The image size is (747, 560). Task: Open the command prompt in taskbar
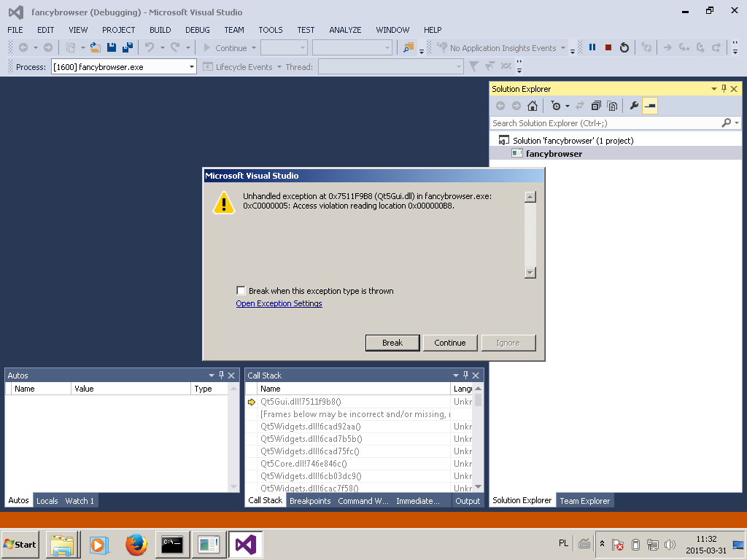pos(172,544)
